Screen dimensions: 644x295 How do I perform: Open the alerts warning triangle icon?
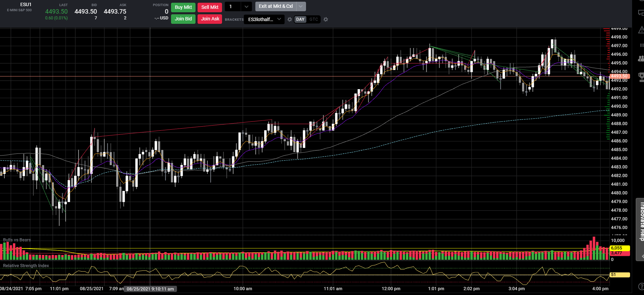click(641, 30)
